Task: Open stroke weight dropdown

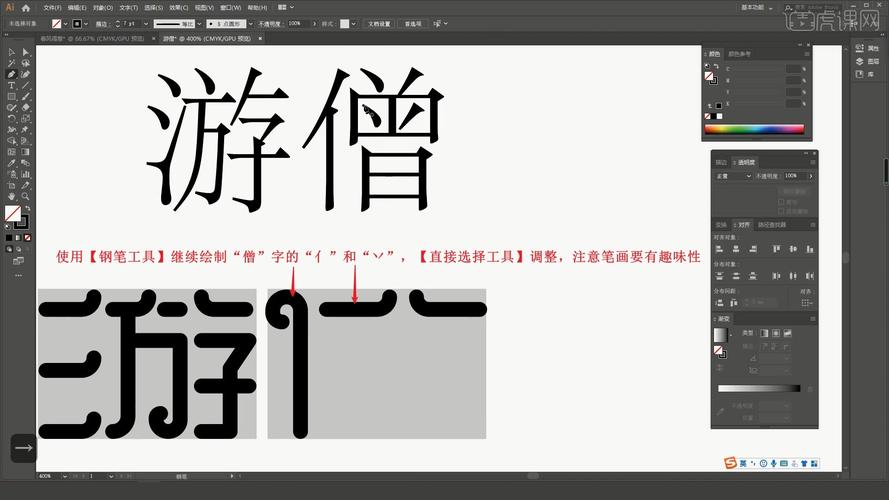Action: (x=146, y=24)
